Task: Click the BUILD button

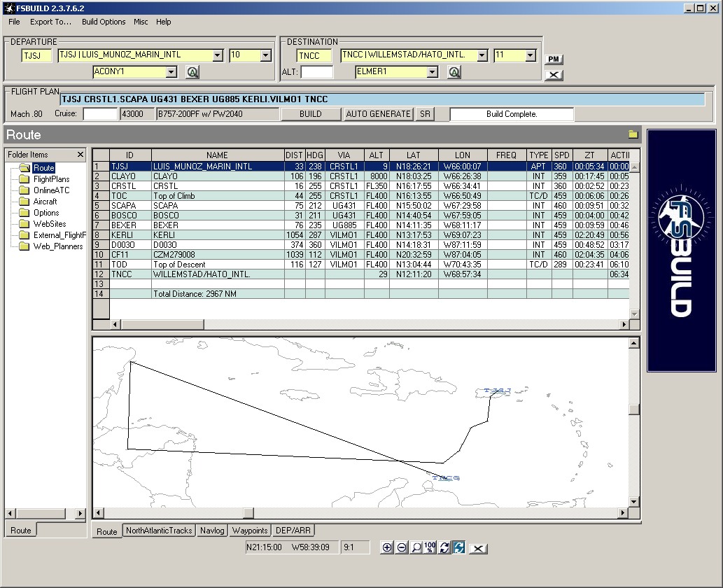Action: point(311,114)
